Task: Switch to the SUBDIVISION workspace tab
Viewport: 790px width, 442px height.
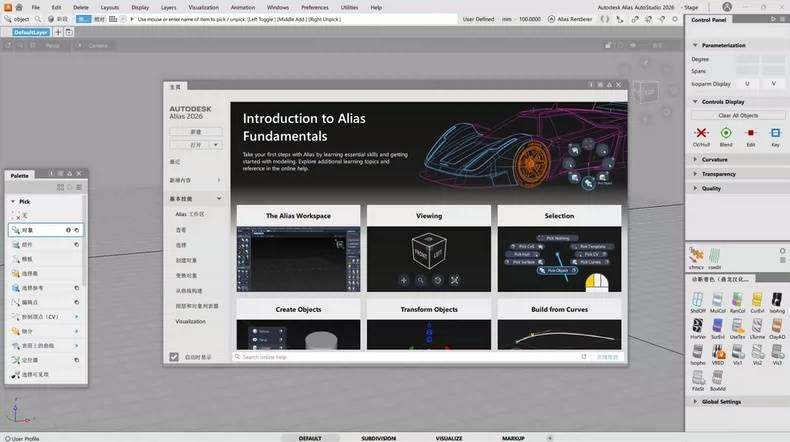Action: point(378,438)
